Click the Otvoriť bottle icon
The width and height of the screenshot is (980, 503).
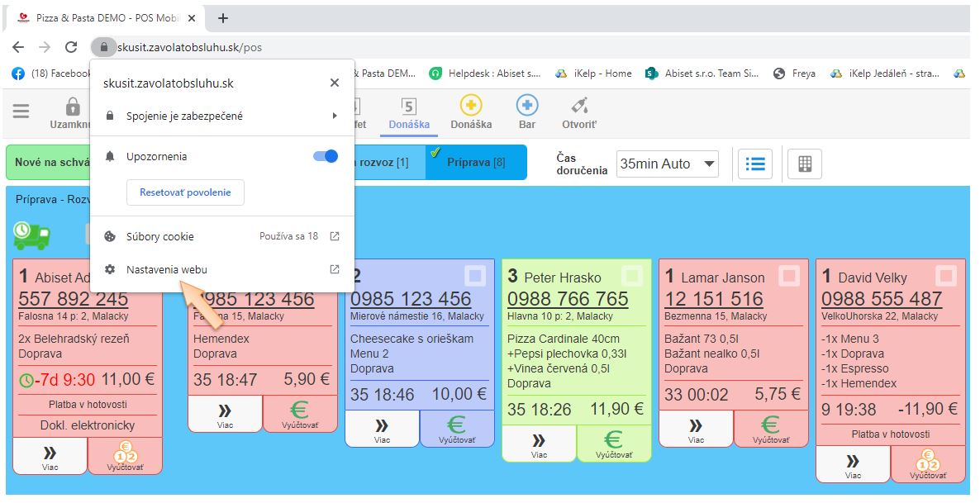[580, 106]
